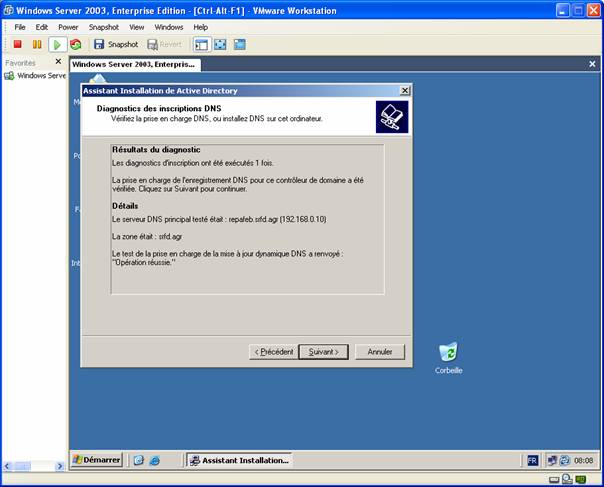Click the quick switch mode icon
The image size is (604, 487).
coord(240,44)
